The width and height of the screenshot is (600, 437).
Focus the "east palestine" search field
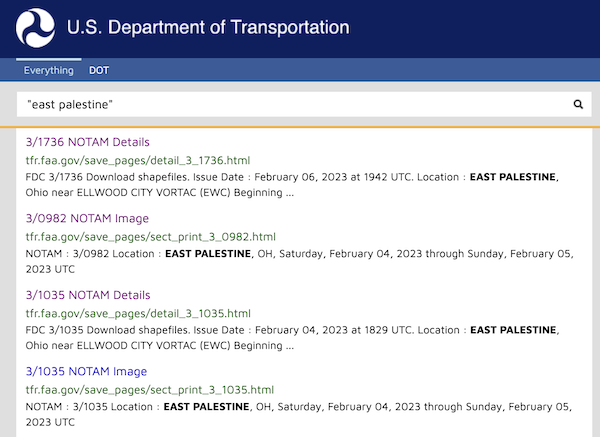point(290,104)
